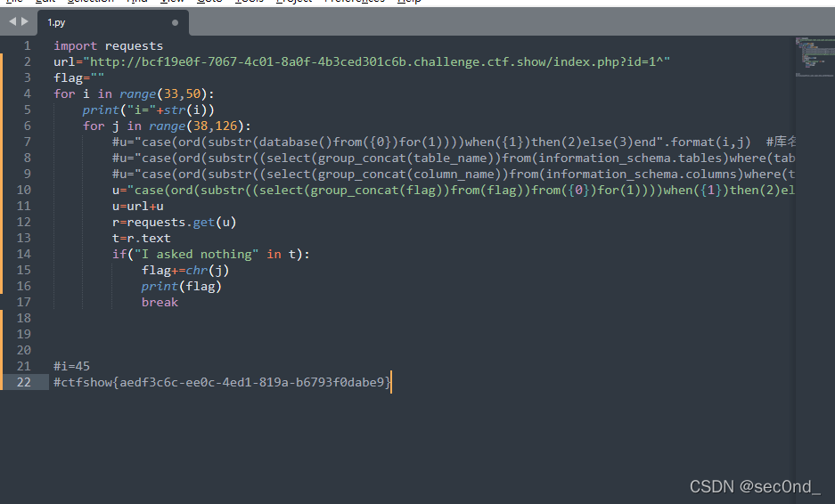Click the if("I asked nothing" in t) line
The image size is (835, 504).
211,254
